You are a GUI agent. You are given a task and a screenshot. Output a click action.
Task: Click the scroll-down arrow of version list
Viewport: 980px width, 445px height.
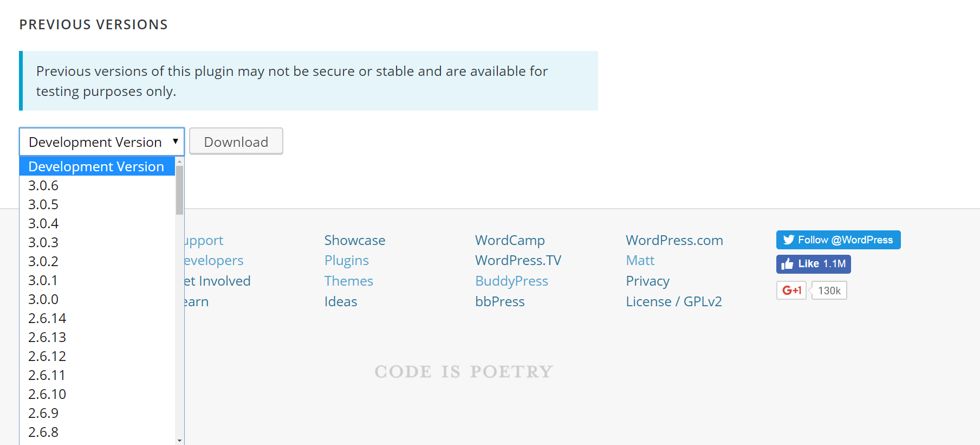pos(179,440)
